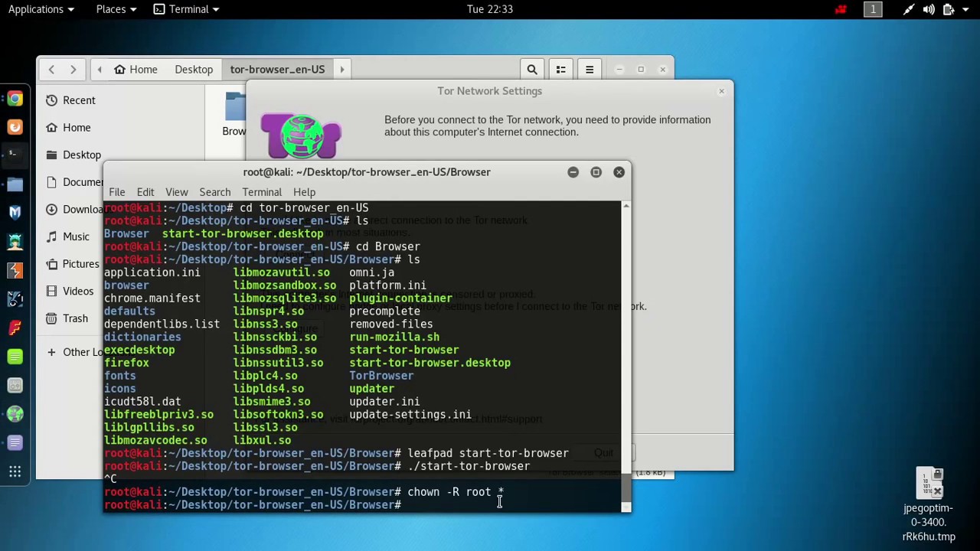Image resolution: width=980 pixels, height=551 pixels.
Task: Select Videos in the Files sidebar
Action: (69, 292)
